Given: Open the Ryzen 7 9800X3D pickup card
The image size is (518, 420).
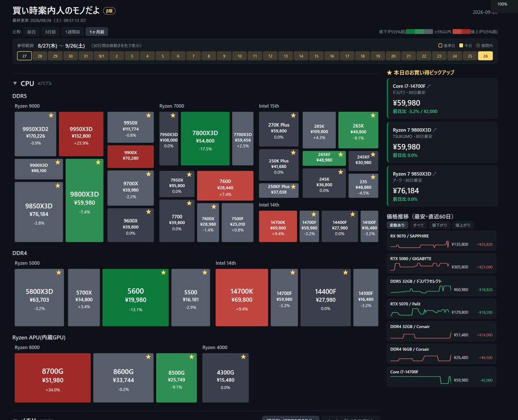Looking at the screenshot, I should [x=442, y=142].
